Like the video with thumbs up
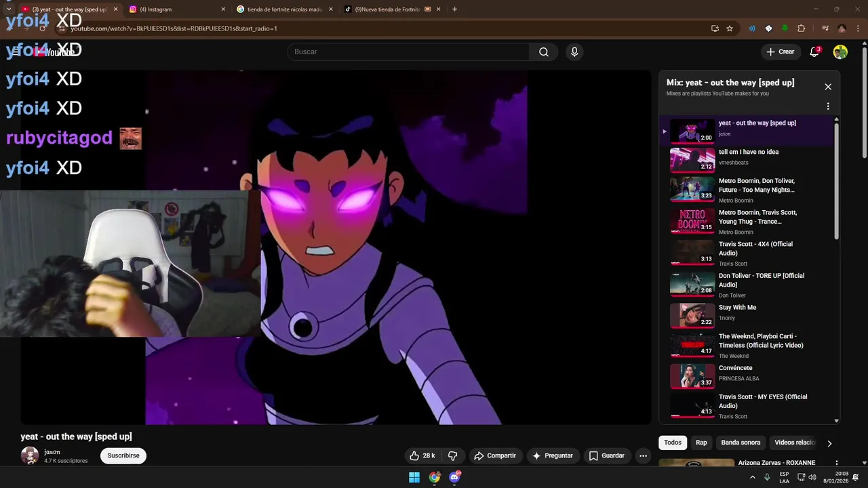 click(422, 455)
